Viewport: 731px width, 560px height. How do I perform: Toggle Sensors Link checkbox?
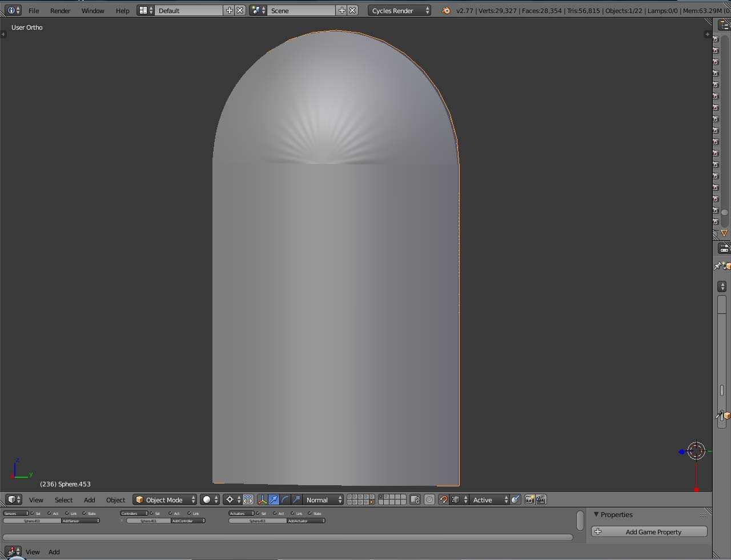(x=67, y=513)
